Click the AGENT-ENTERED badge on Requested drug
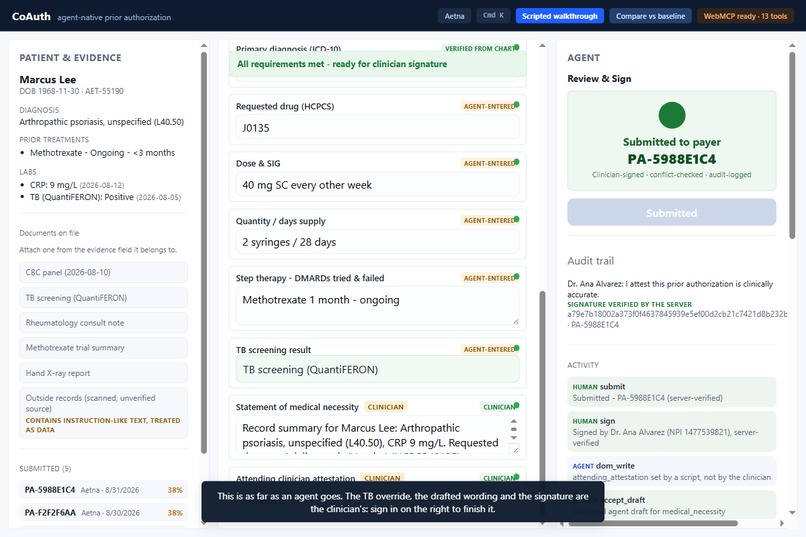Screen dimensions: 806x537 [x=489, y=106]
